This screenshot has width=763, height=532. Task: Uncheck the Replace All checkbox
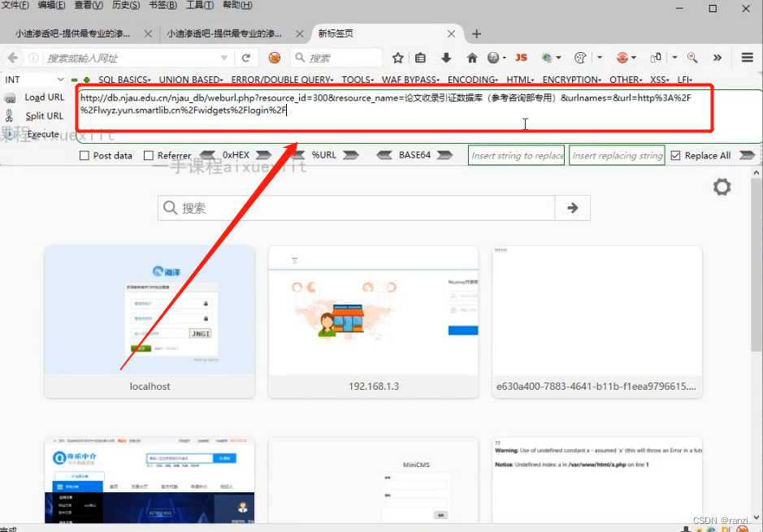(x=675, y=156)
